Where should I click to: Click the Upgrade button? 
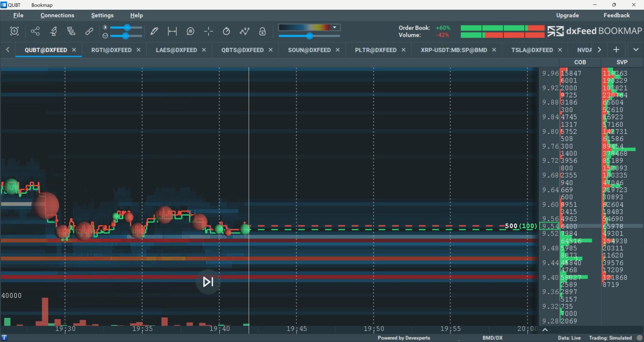(x=568, y=15)
